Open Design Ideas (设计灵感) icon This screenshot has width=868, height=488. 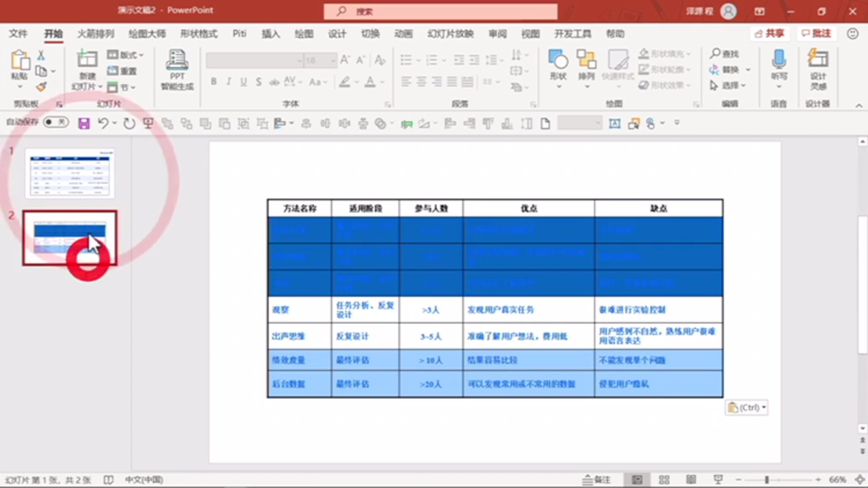point(818,58)
